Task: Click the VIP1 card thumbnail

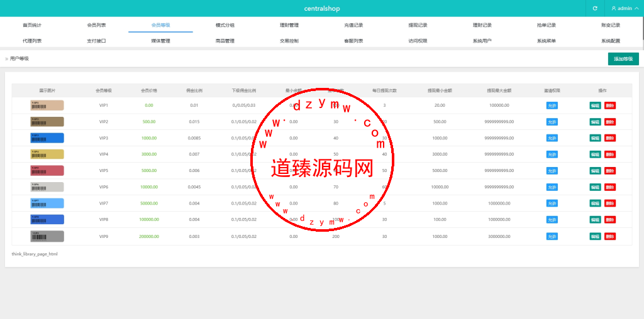Action: [47, 105]
